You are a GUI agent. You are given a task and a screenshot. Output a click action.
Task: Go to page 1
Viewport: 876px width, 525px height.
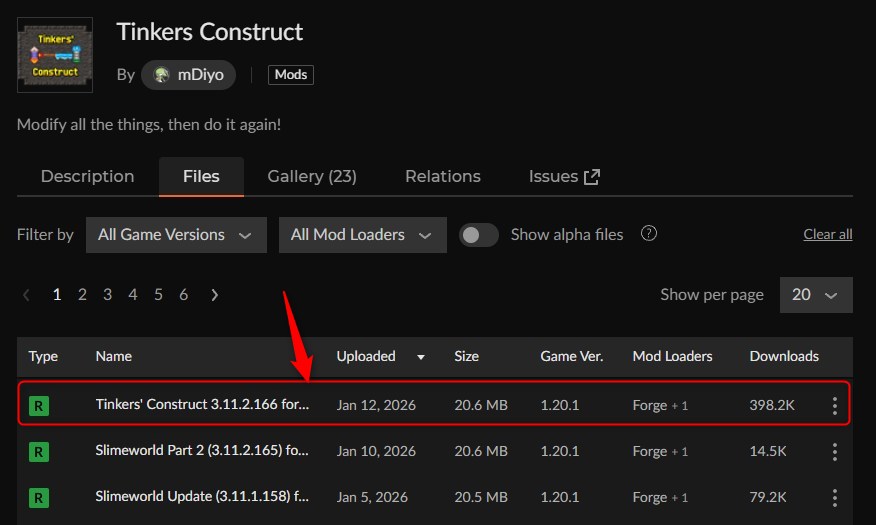[56, 295]
